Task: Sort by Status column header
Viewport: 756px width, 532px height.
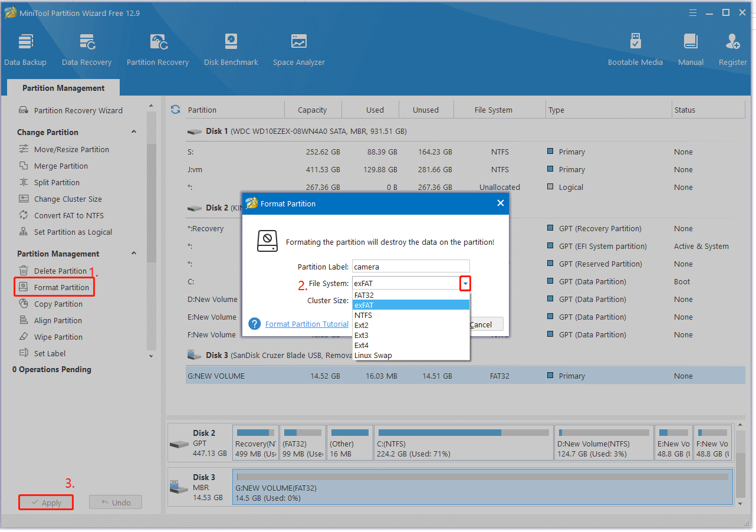Action: click(x=708, y=110)
